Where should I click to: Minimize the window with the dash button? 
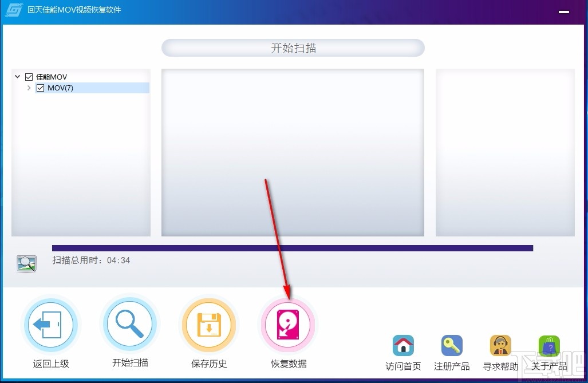pos(564,12)
